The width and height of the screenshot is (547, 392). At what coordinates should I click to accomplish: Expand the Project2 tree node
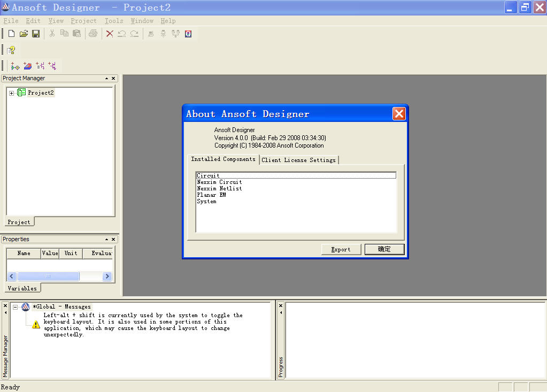12,93
